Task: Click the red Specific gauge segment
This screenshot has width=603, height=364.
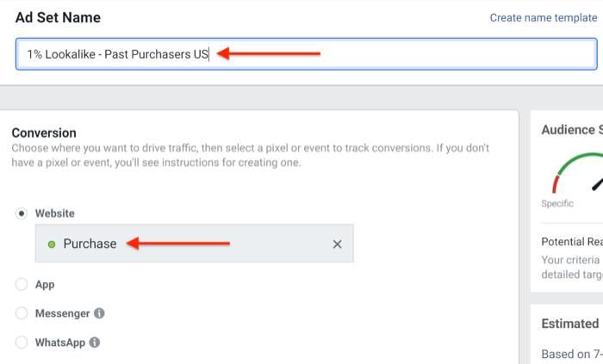Action: click(x=556, y=182)
